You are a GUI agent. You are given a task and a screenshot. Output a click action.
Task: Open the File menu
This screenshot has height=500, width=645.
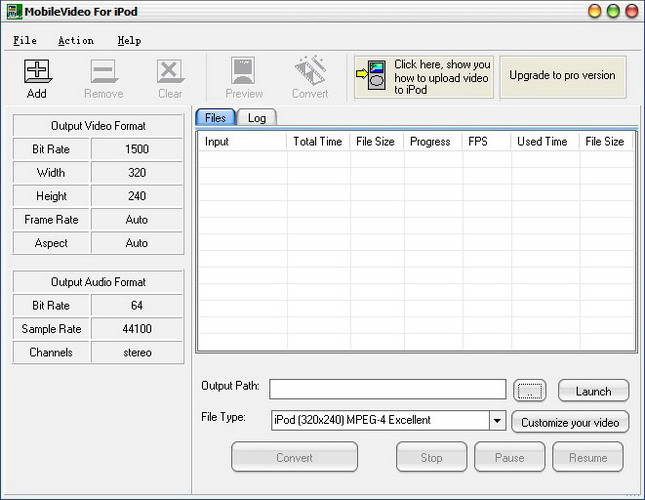[x=25, y=40]
